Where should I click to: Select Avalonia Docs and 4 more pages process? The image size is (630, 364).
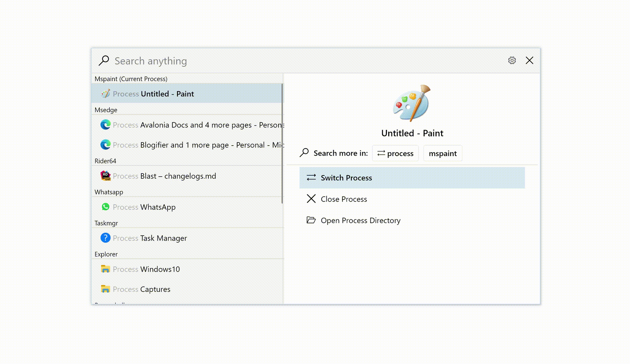187,125
